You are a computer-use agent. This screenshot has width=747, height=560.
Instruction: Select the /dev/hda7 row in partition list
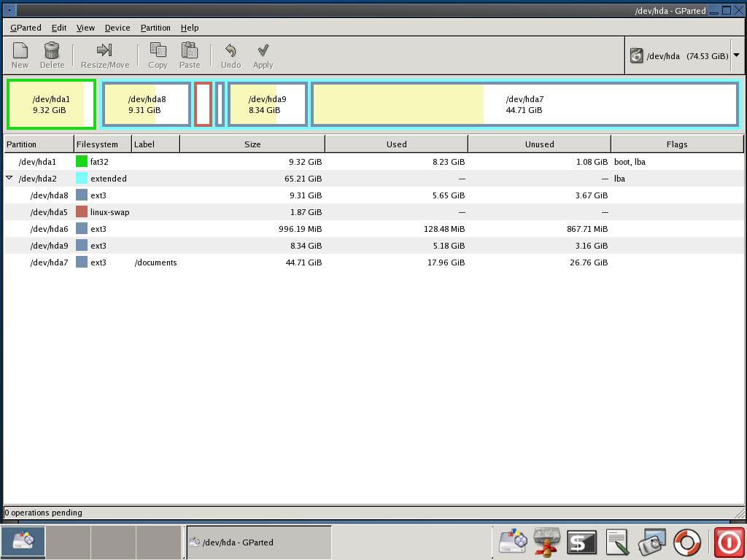click(x=373, y=262)
